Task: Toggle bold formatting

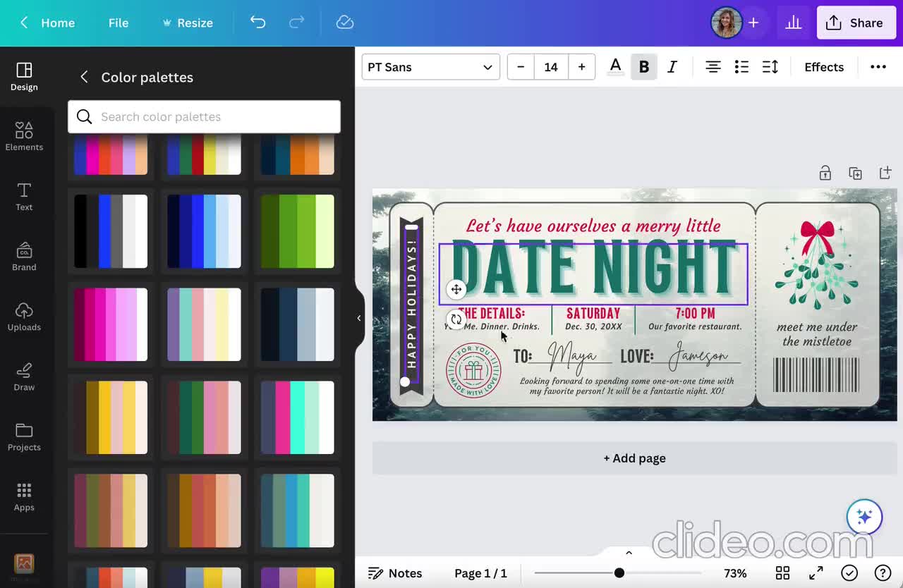Action: [644, 67]
